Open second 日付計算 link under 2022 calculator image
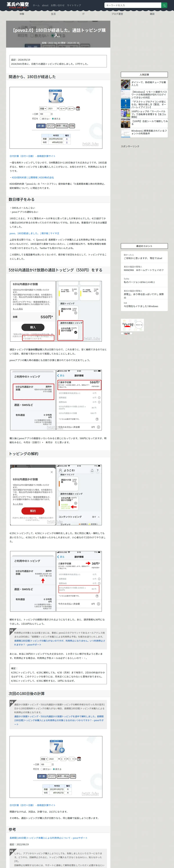This screenshot has width=174, height=868. click(x=32, y=805)
